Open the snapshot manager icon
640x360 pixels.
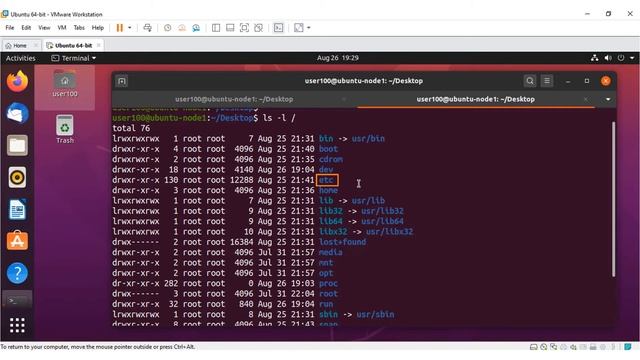pyautogui.click(x=196, y=28)
